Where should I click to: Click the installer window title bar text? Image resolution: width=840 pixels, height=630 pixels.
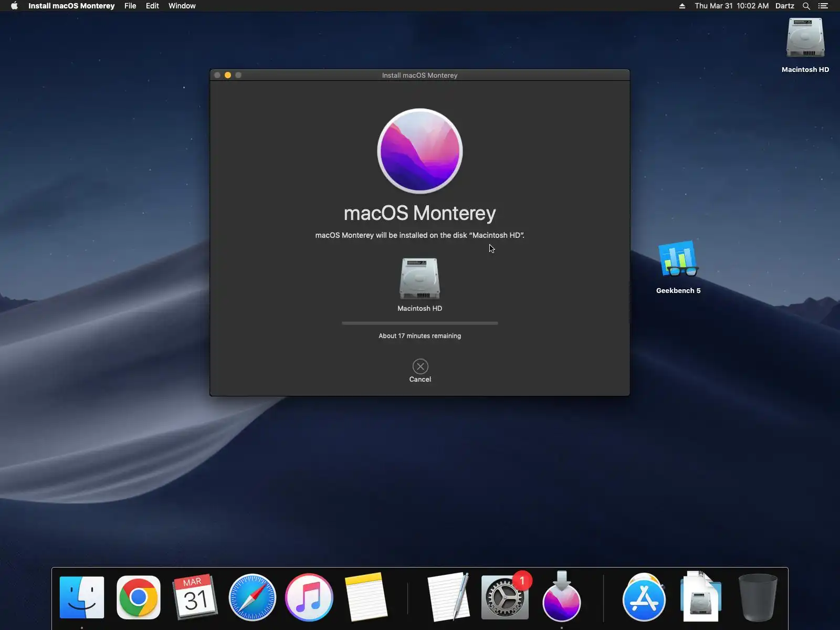pyautogui.click(x=420, y=75)
